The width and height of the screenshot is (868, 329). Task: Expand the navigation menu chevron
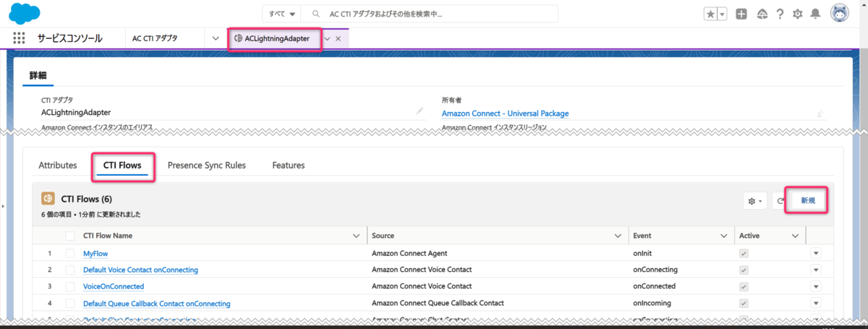[216, 38]
